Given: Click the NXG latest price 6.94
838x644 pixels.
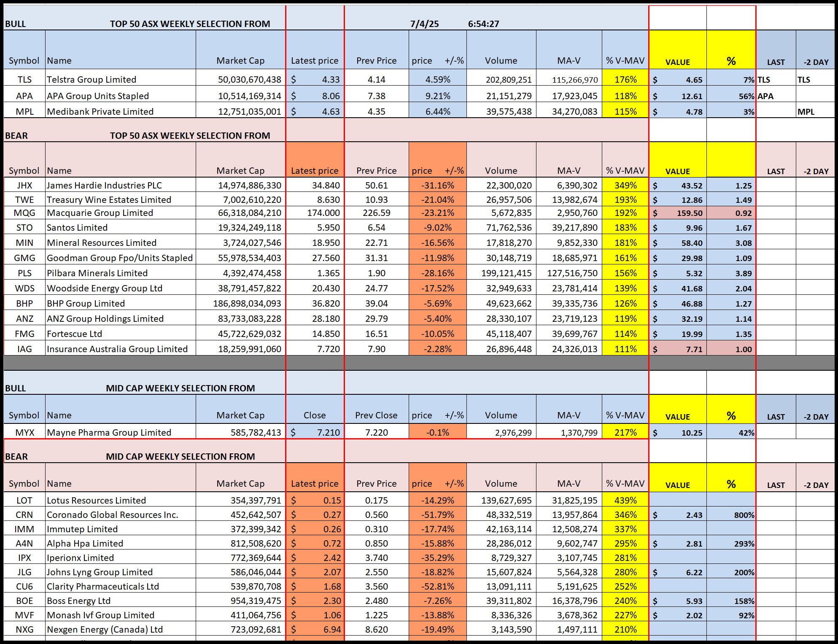Looking at the screenshot, I should (x=315, y=629).
